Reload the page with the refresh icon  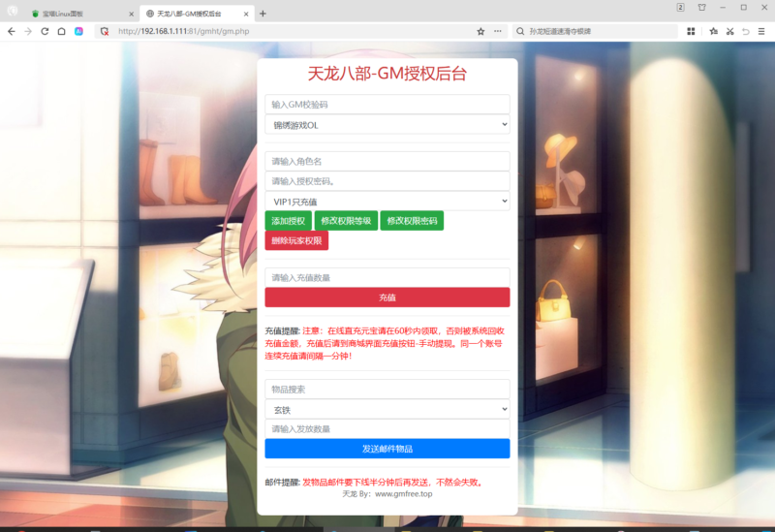pyautogui.click(x=45, y=31)
